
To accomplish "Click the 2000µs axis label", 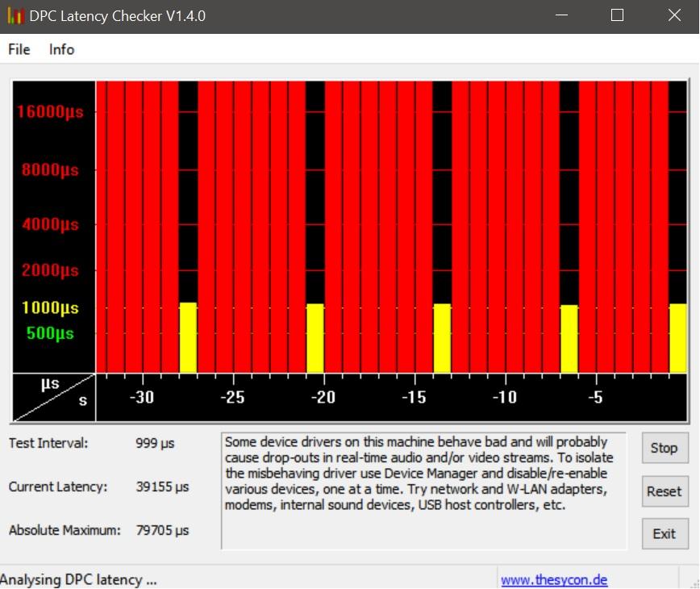I will (50, 269).
